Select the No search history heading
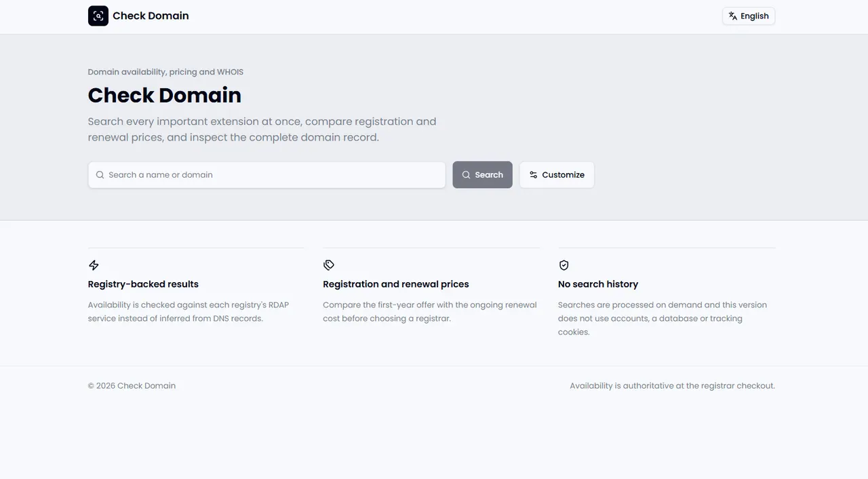 coord(598,284)
